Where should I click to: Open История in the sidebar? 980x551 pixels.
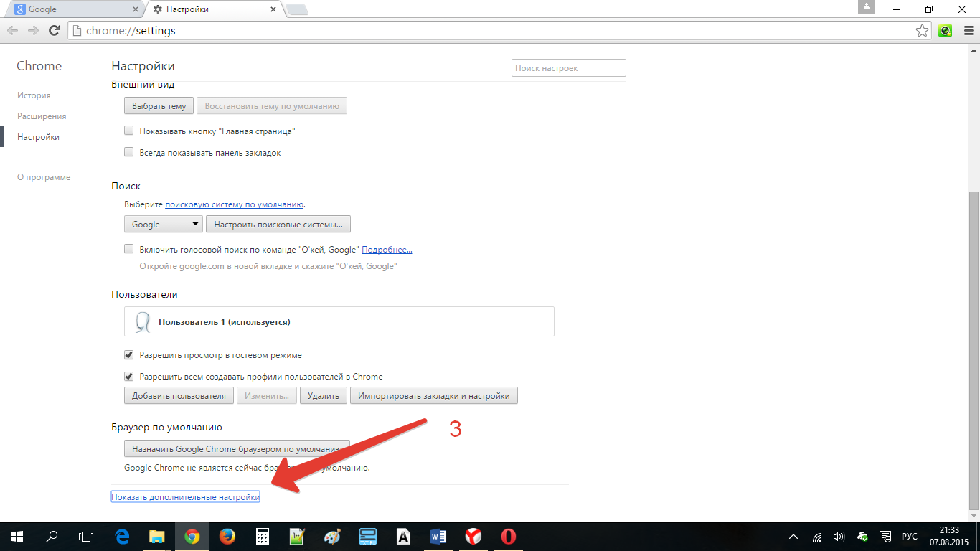click(34, 95)
